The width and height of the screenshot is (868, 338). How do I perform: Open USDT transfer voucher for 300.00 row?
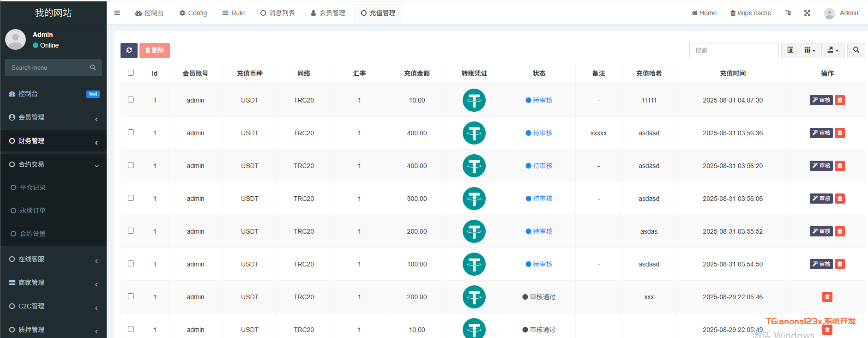point(474,199)
